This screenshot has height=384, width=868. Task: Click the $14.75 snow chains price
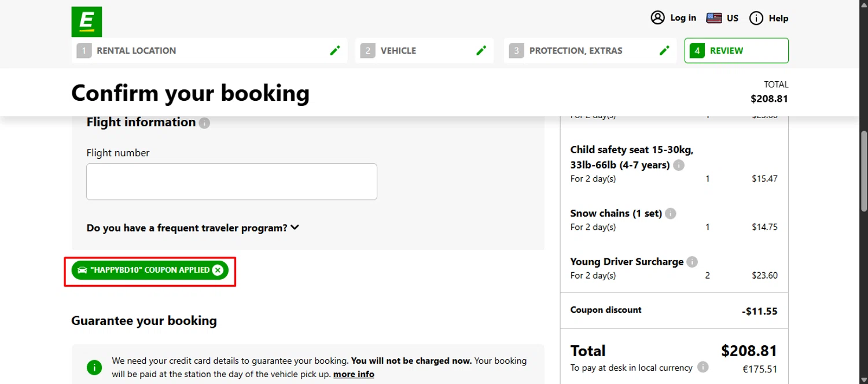point(764,227)
